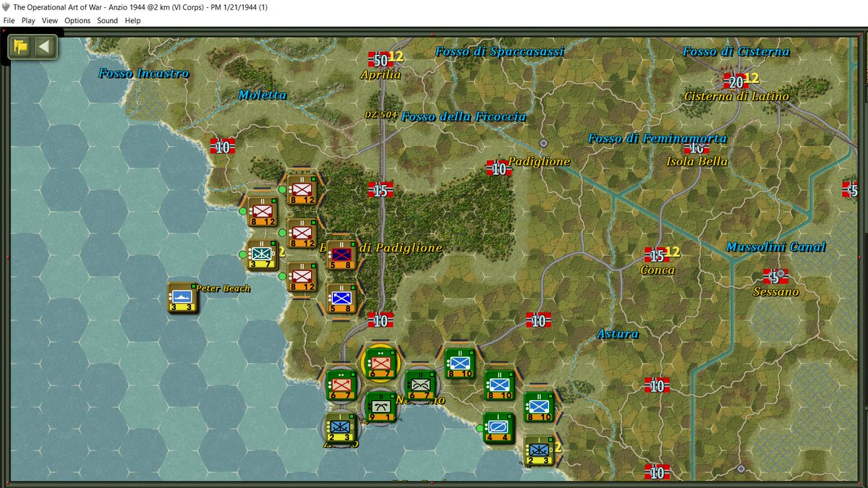Viewport: 868px width, 488px height.
Task: Select the 2-3 unit beside yellow 2
Action: coord(538,449)
